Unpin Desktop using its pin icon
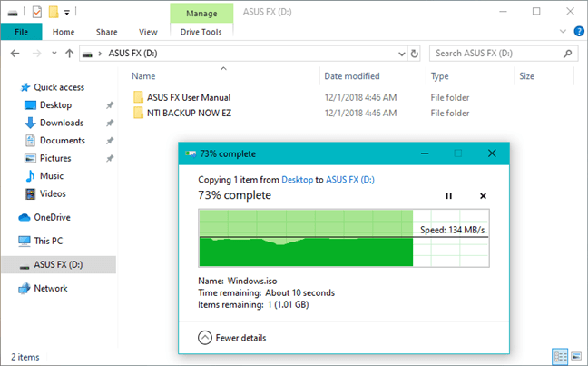This screenshot has width=588, height=366. pos(110,105)
